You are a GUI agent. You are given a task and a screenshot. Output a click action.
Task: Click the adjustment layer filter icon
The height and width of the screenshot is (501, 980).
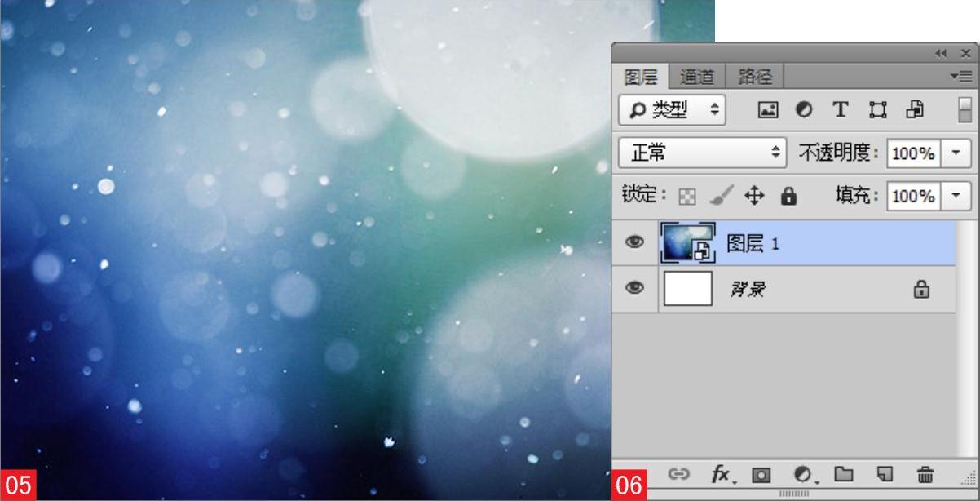click(x=804, y=109)
